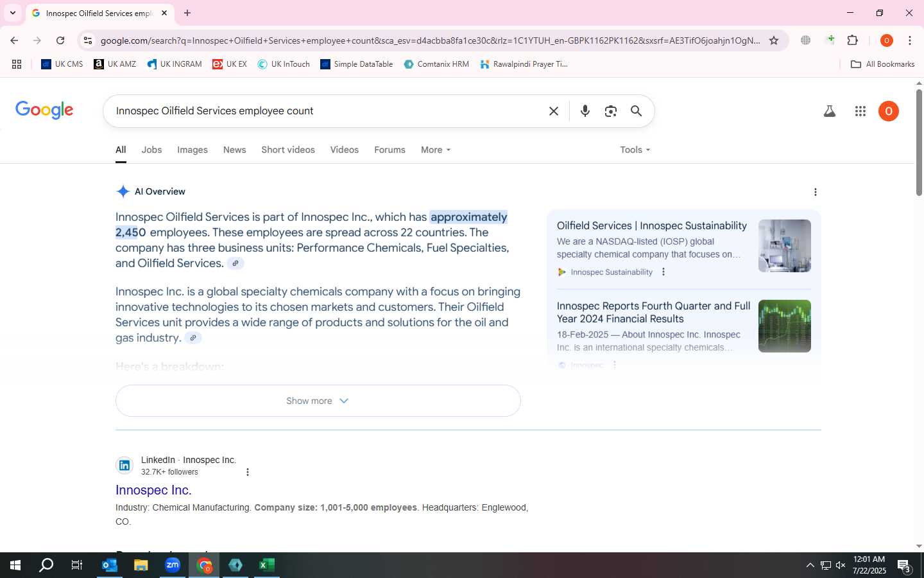924x578 pixels.
Task: Switch to Short videos results tab
Action: pos(288,150)
